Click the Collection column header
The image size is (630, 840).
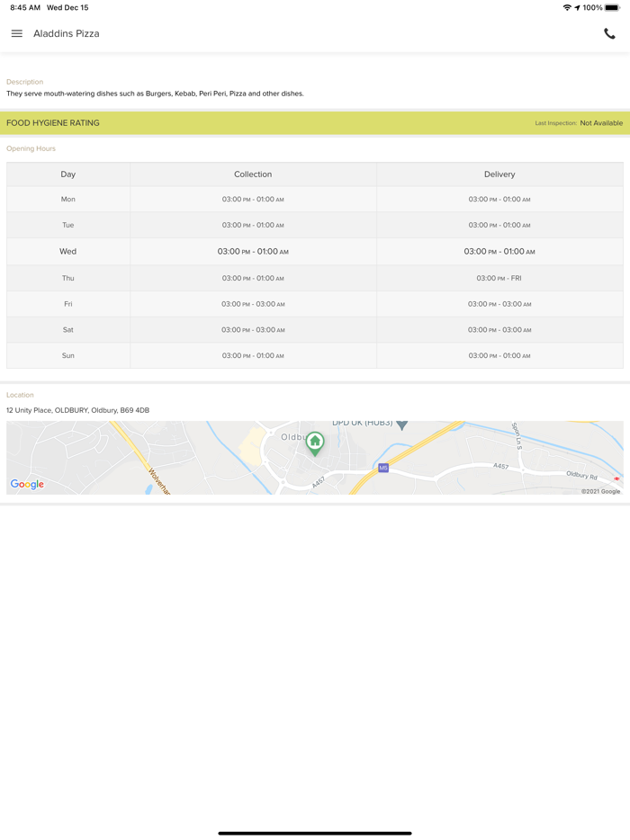[x=253, y=174]
